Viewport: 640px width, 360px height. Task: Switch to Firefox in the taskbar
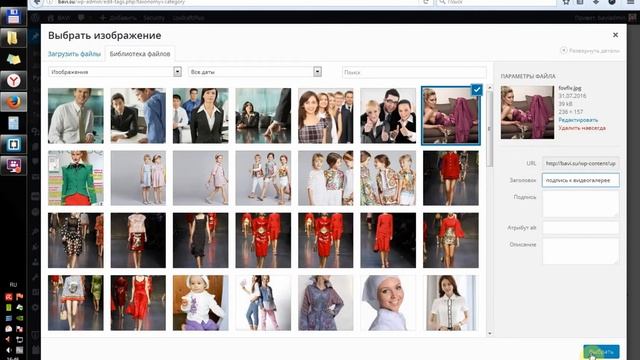pyautogui.click(x=13, y=102)
